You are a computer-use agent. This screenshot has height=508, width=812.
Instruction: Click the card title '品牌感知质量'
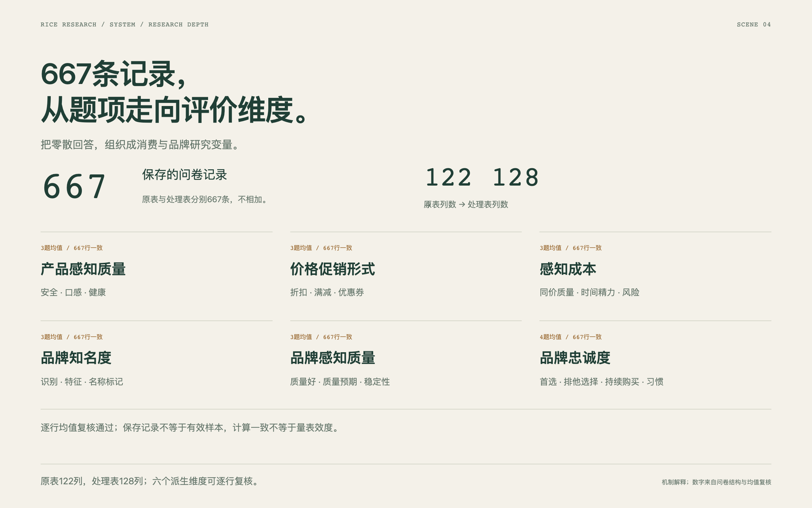(x=333, y=358)
